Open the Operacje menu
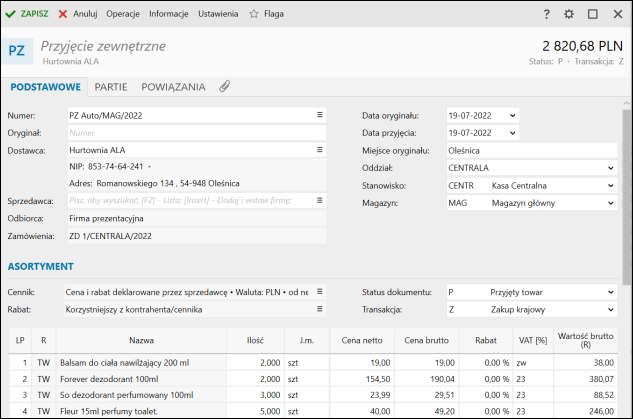Viewport: 633px width, 419px height. point(122,14)
